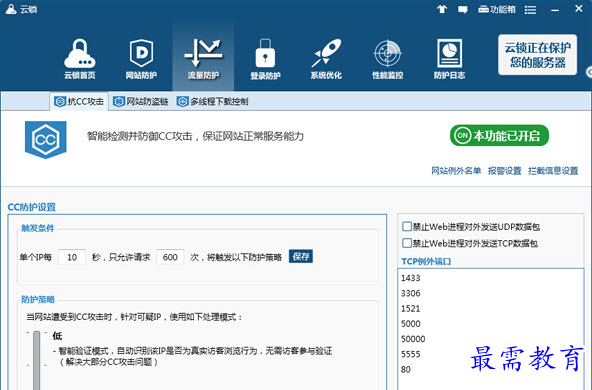Select port 1521 in exception list
The height and width of the screenshot is (390, 592).
[411, 308]
